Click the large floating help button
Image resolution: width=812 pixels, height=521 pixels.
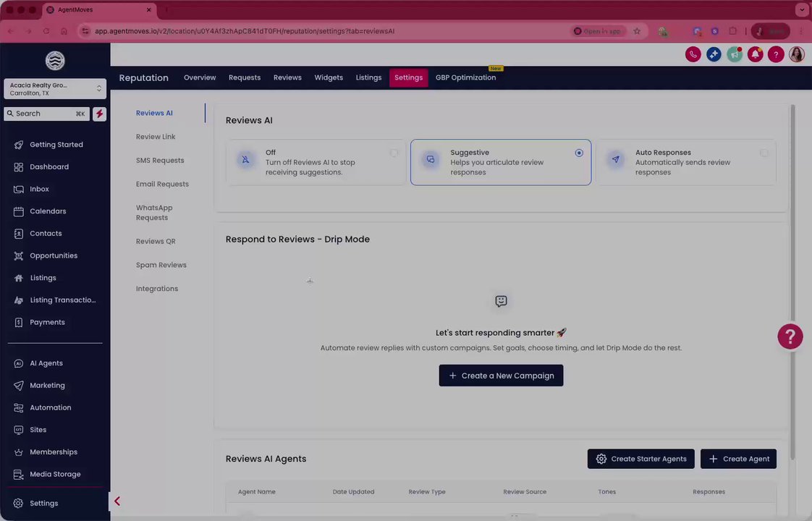coord(790,336)
